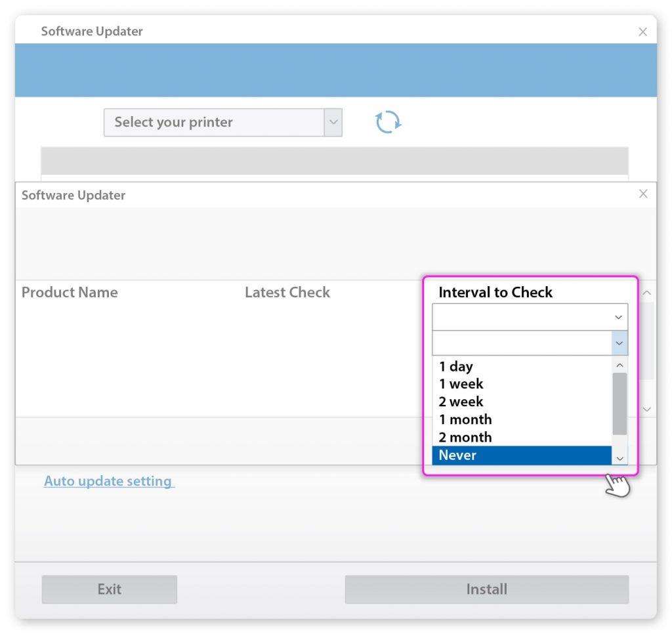Click the Product Name column header

70,292
